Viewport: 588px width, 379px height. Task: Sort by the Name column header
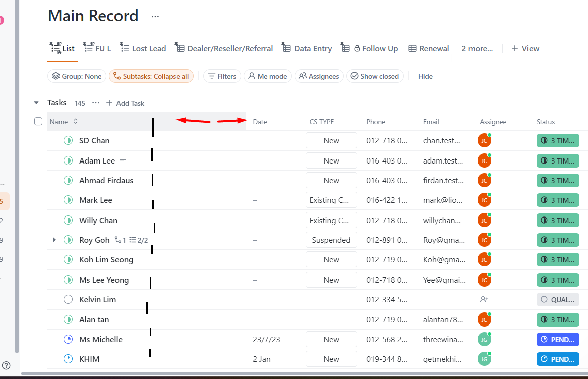[59, 122]
